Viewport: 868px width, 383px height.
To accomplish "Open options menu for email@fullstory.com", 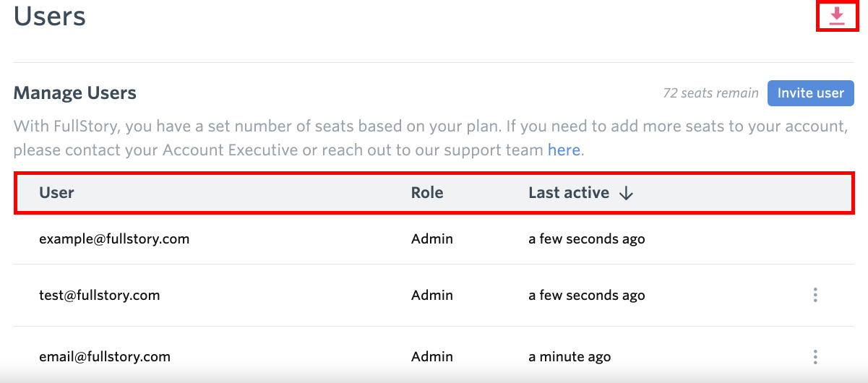I will pos(815,356).
